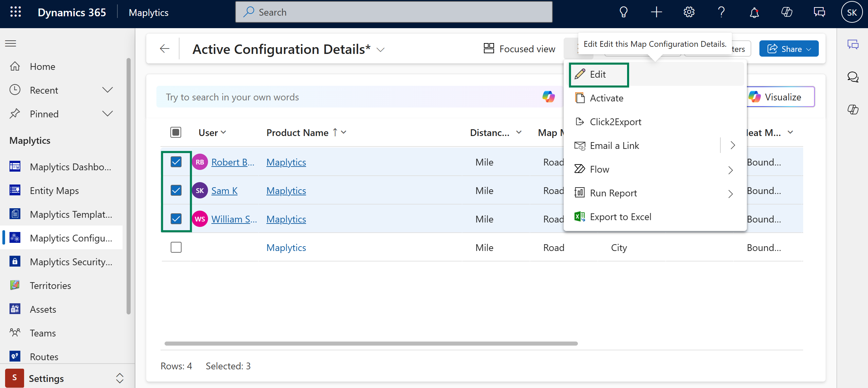Click the Focused view button
This screenshot has width=868, height=388.
coord(519,49)
